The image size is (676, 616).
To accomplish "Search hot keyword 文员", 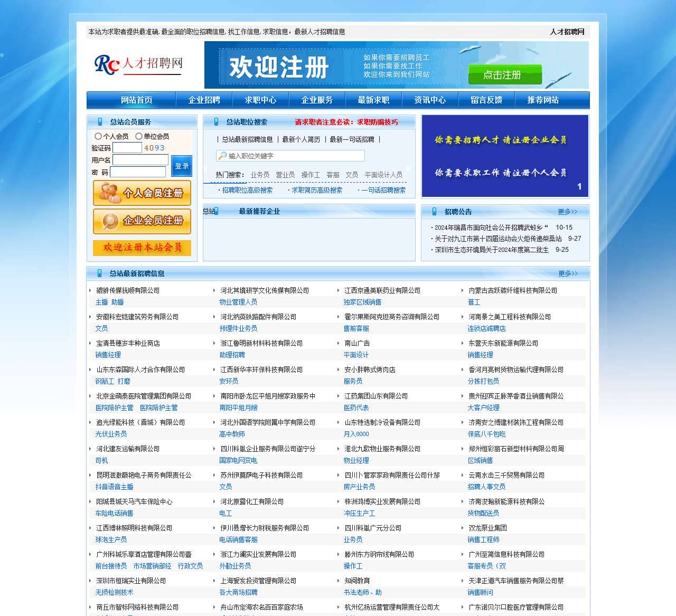I will [x=352, y=175].
